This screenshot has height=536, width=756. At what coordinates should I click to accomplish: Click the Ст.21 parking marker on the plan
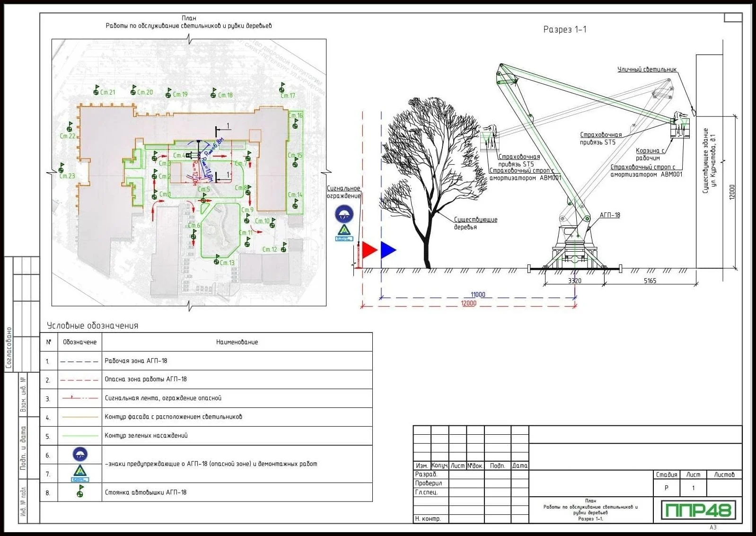pyautogui.click(x=97, y=90)
